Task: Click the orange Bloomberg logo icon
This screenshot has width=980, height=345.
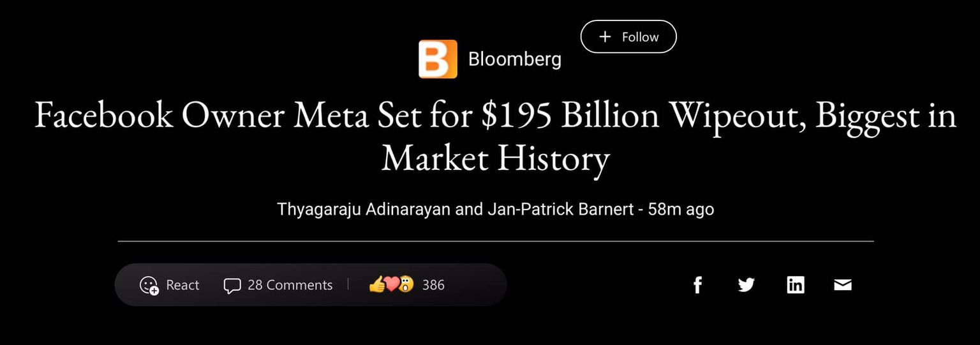Action: point(438,59)
